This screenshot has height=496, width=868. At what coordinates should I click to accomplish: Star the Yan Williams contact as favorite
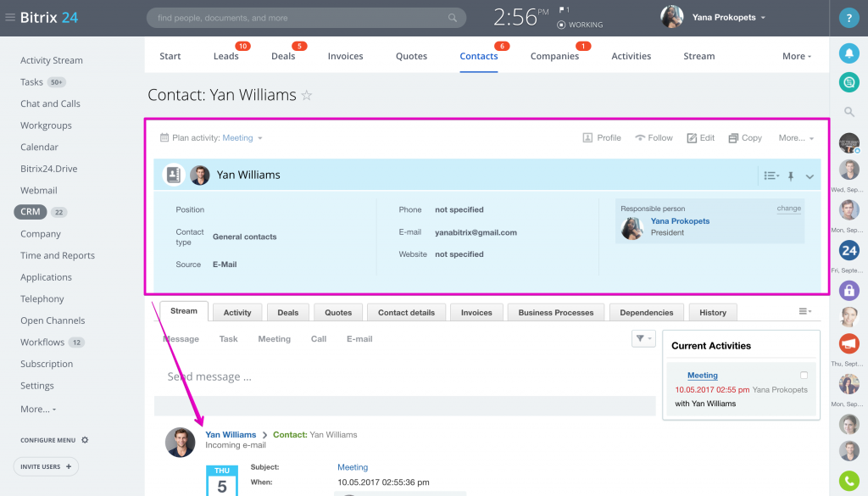[x=307, y=95]
